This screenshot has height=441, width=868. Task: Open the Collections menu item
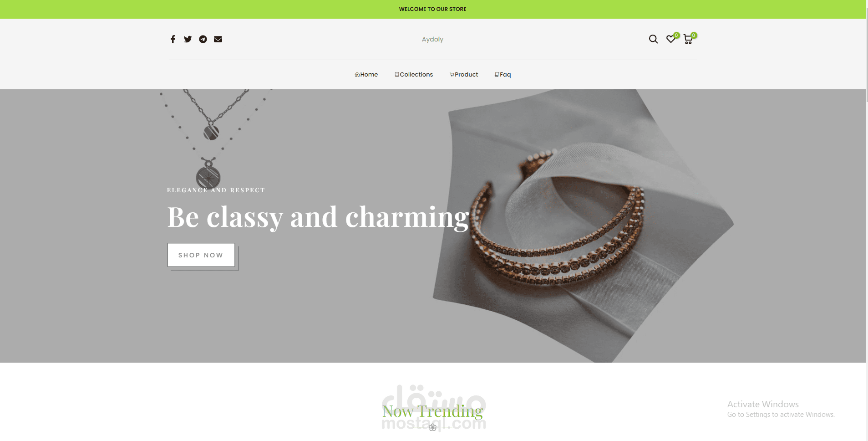[414, 74]
